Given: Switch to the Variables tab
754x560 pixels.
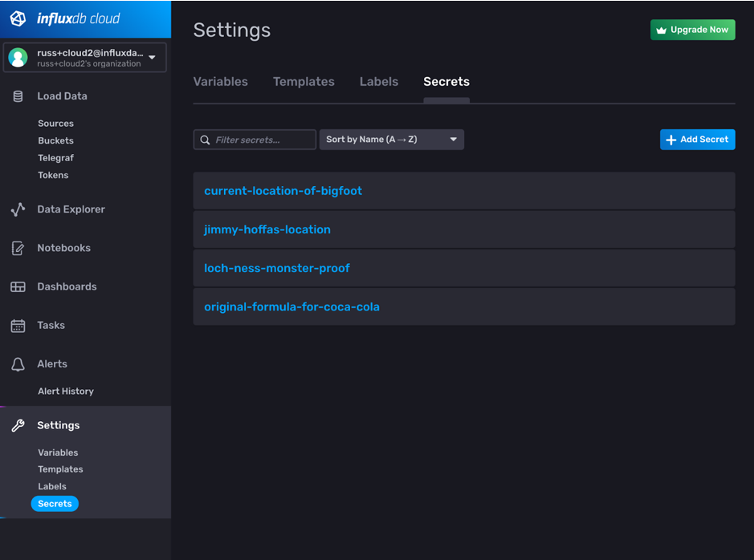Looking at the screenshot, I should tap(220, 81).
